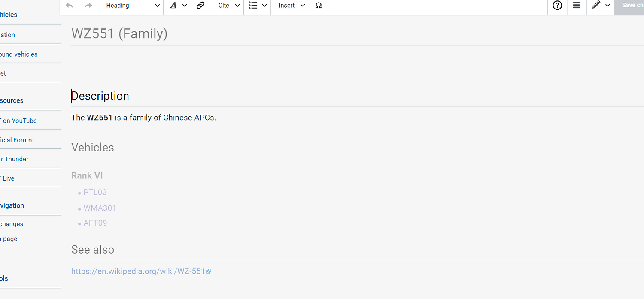The width and height of the screenshot is (644, 299).
Task: Apply a bullet list with the list icon
Action: (x=253, y=5)
